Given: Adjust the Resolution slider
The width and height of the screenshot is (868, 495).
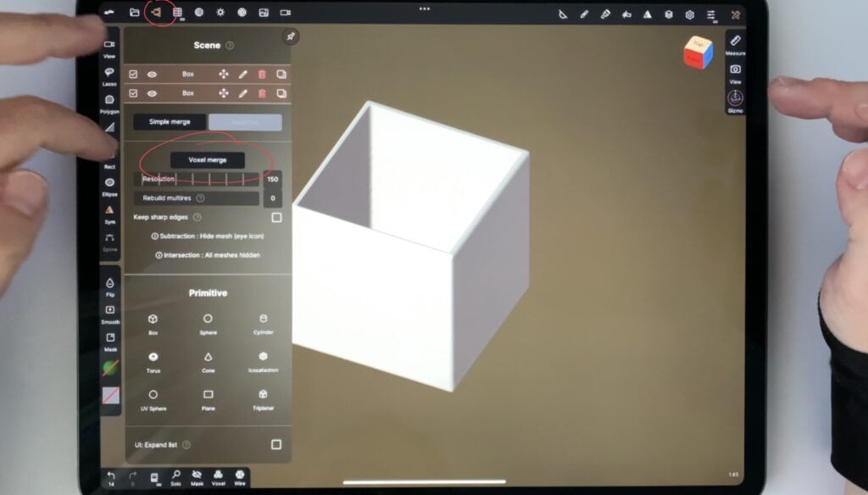Looking at the screenshot, I should (197, 179).
